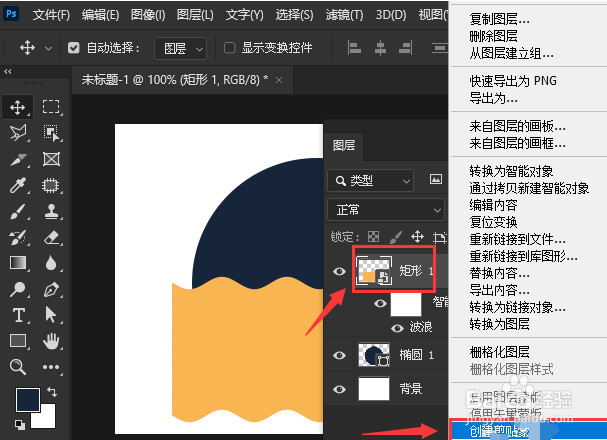Click align right edges icon

406,48
